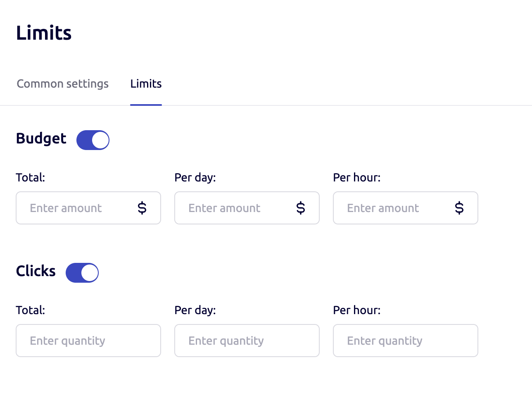Focus the Budget Per day amount input
This screenshot has width=532, height=410.
tap(237, 208)
